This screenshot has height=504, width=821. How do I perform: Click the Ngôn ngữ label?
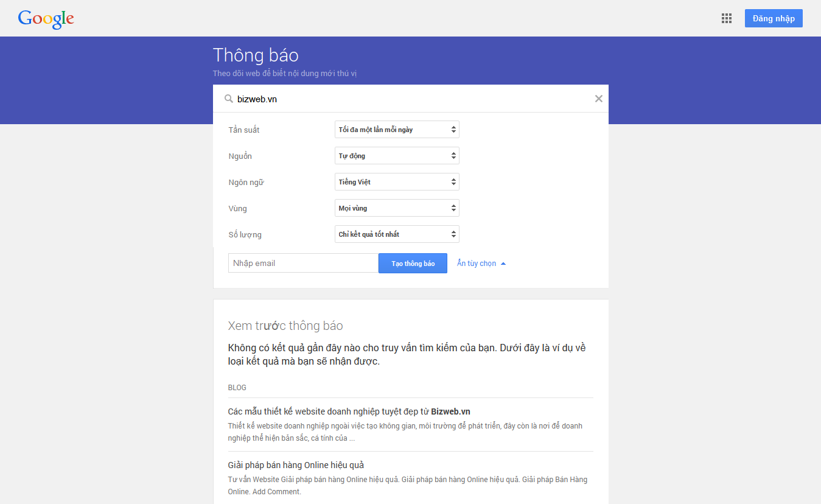pyautogui.click(x=246, y=183)
